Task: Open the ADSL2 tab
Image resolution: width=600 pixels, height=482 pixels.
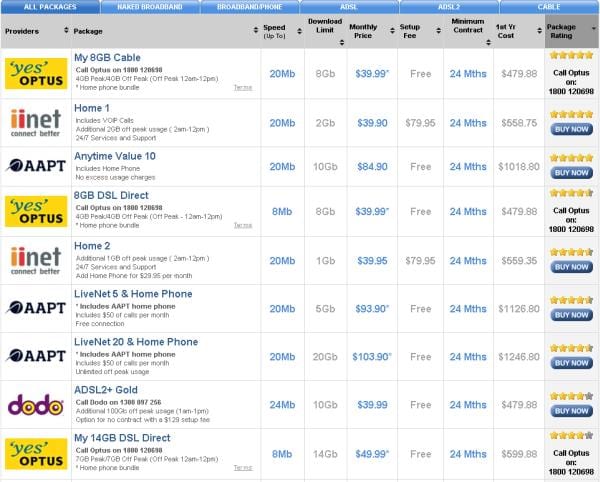Action: pyautogui.click(x=449, y=7)
